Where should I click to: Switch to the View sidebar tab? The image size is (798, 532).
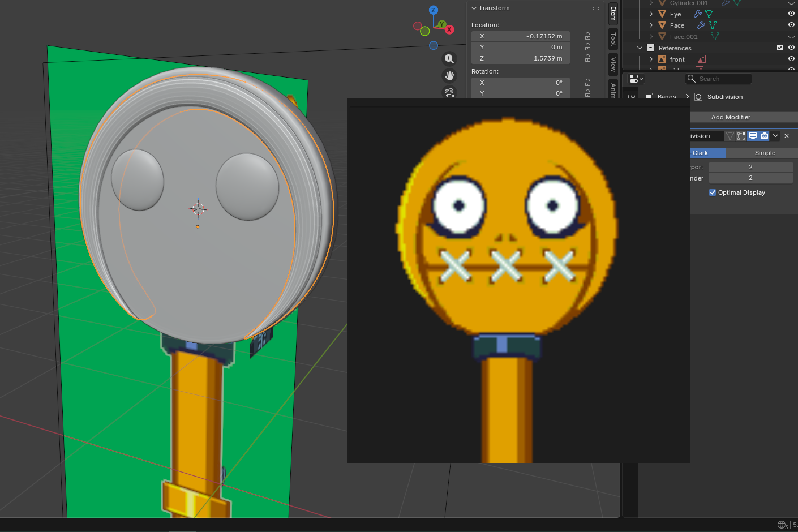(x=613, y=64)
